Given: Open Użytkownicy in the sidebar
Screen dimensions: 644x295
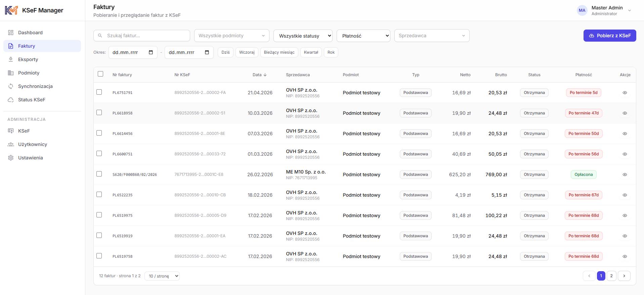Looking at the screenshot, I should 42,144.
